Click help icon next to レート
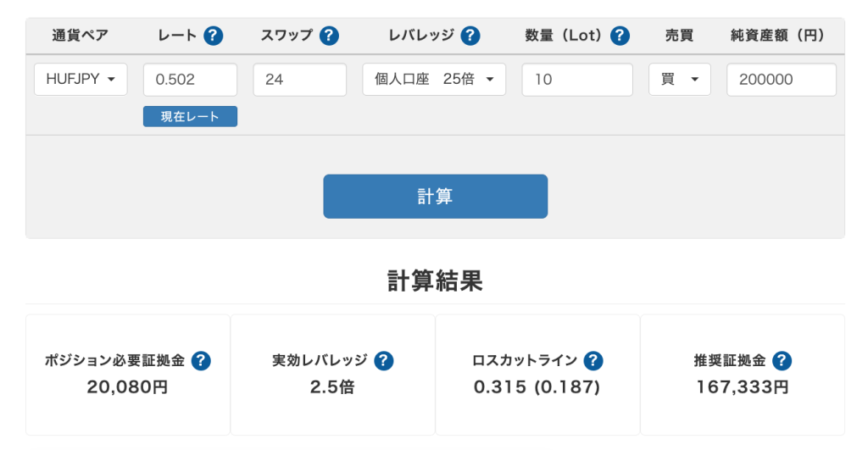 coord(214,36)
